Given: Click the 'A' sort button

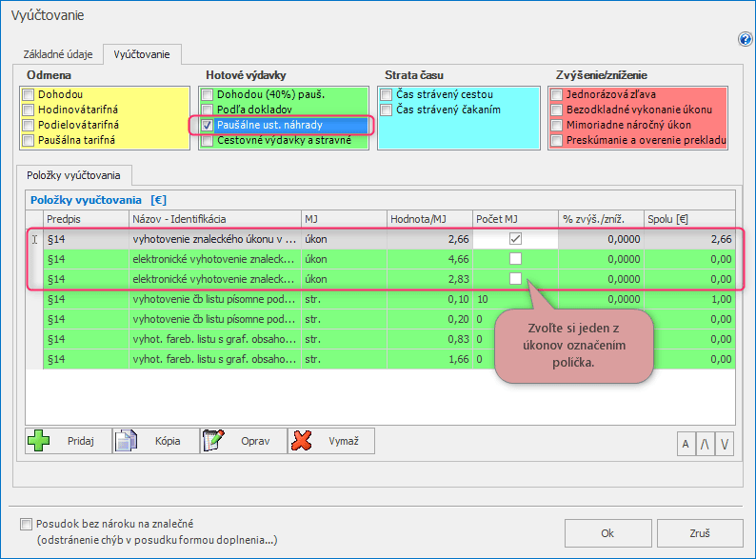Looking at the screenshot, I should pos(686,443).
